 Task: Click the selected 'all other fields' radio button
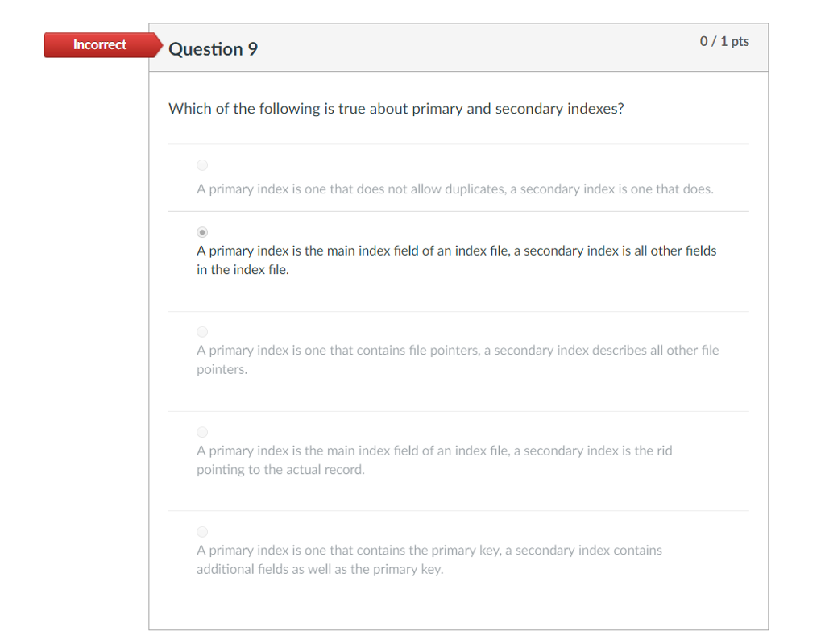202,232
